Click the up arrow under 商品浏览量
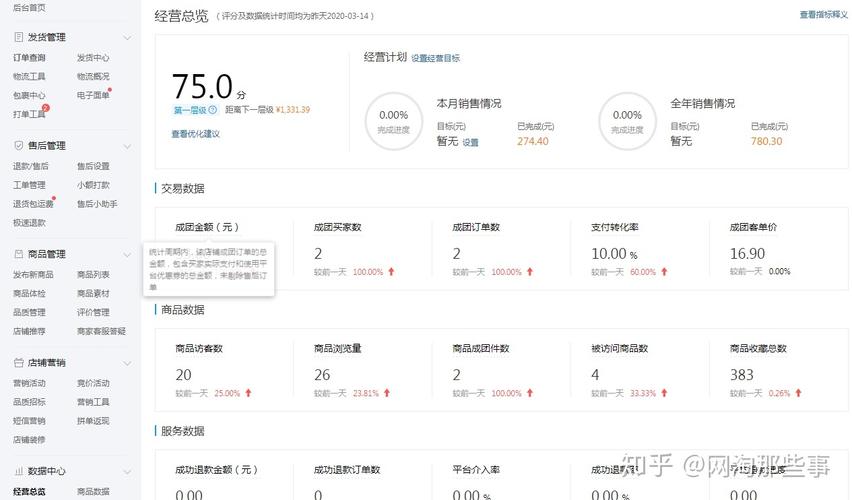This screenshot has width=852, height=500. coord(387,393)
